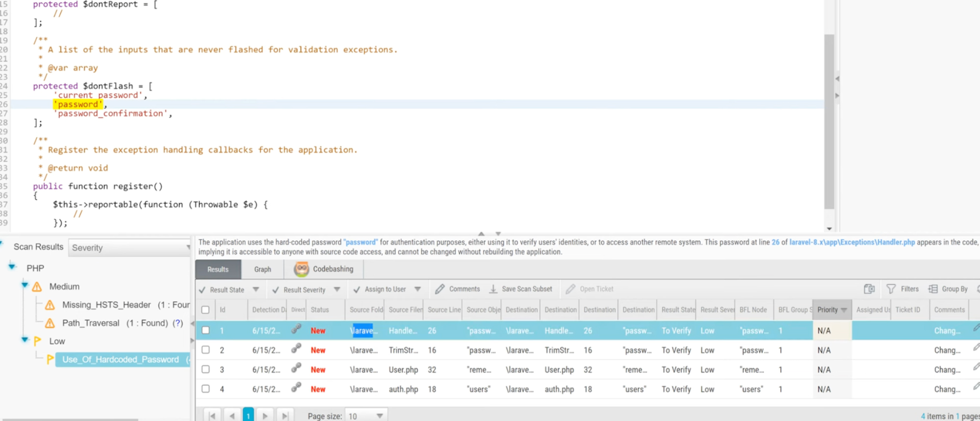Screen dimensions: 980x421
Task: Click the link icon in result row 4
Action: click(296, 388)
